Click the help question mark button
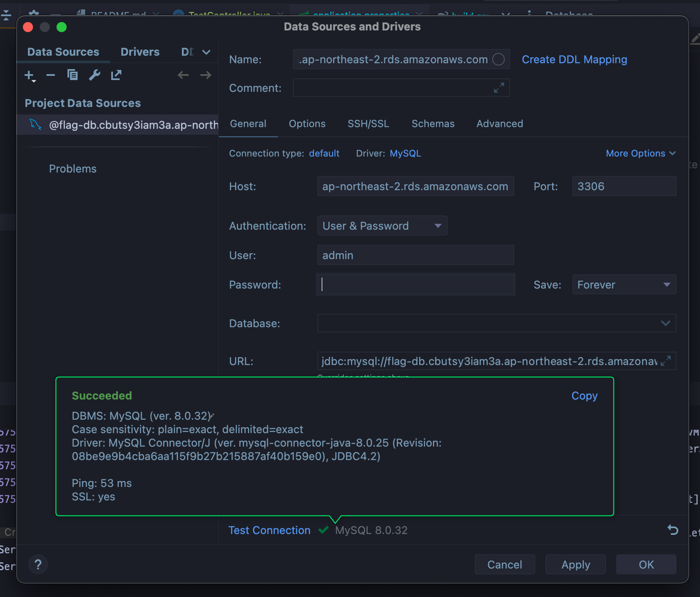Screen dimensions: 700x597 38,564
